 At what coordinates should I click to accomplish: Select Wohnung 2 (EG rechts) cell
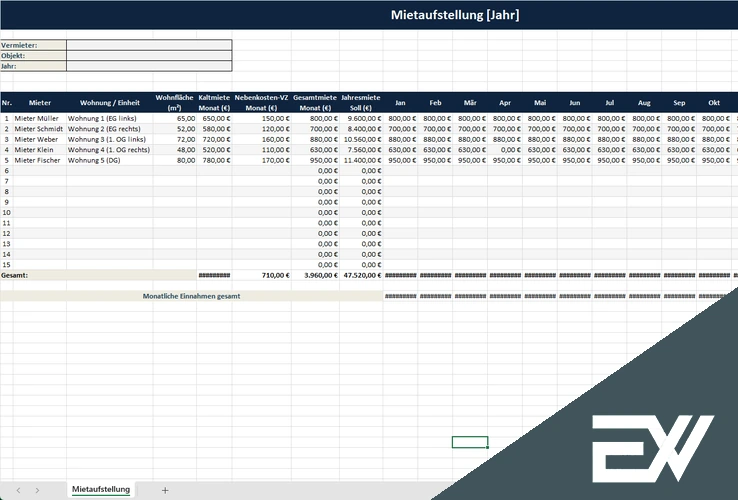110,129
